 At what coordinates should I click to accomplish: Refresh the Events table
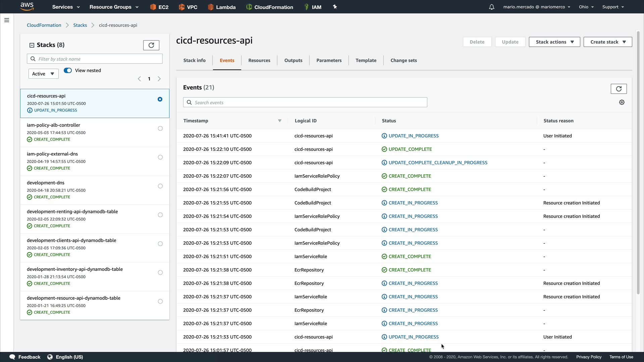(619, 89)
